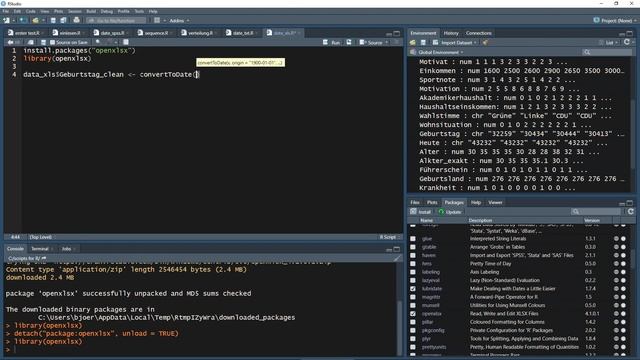The height and width of the screenshot is (360, 640).
Task: Click the Print icon in main toolbar
Action: tap(76, 20)
